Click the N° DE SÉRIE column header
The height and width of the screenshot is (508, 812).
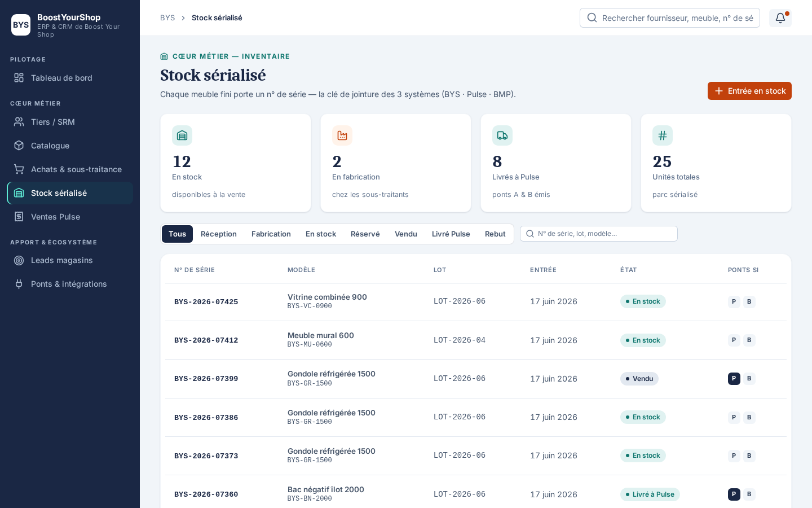(195, 270)
